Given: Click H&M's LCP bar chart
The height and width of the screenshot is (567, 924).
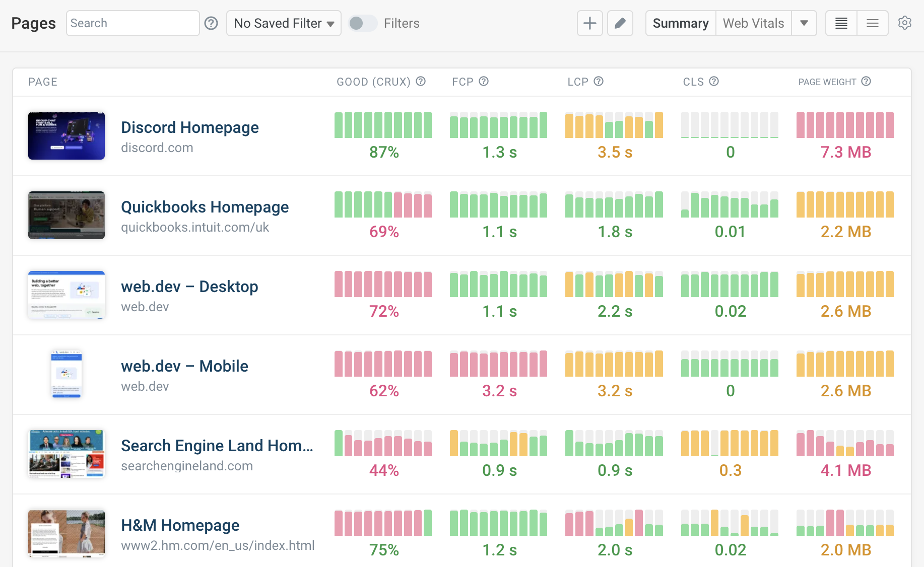Looking at the screenshot, I should pyautogui.click(x=614, y=523).
